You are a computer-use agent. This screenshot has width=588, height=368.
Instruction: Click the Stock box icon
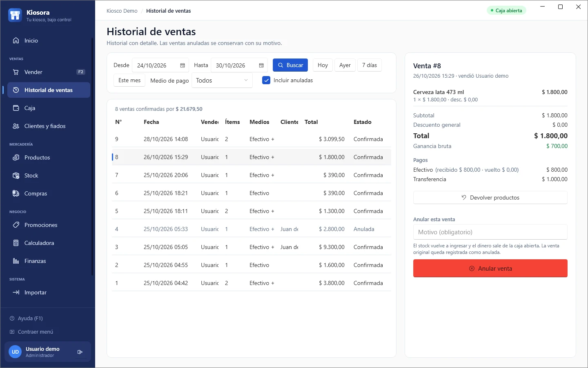16,175
